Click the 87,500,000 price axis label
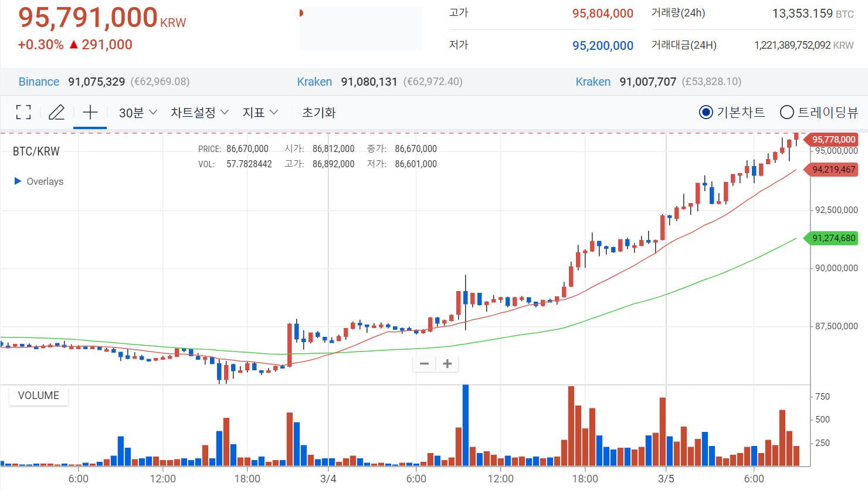The height and width of the screenshot is (490, 868). point(837,326)
